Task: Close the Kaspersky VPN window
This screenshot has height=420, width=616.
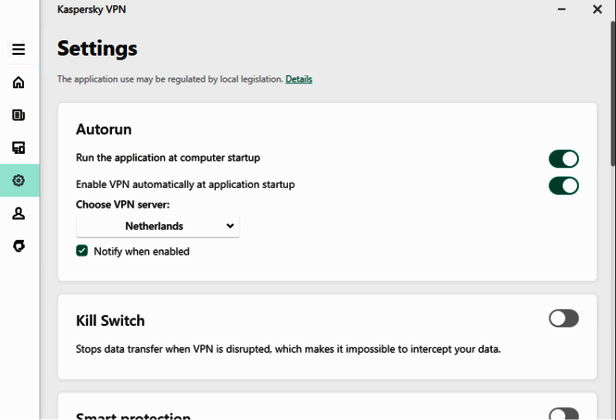Action: (x=597, y=9)
